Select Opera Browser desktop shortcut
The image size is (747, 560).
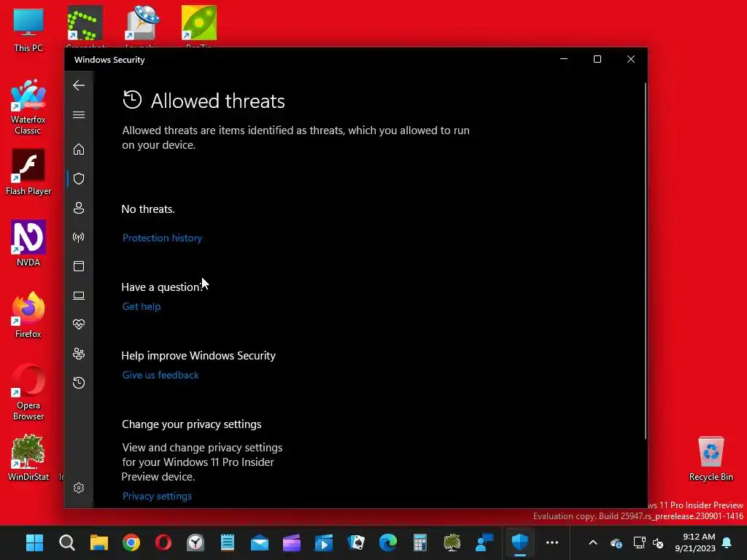point(28,393)
